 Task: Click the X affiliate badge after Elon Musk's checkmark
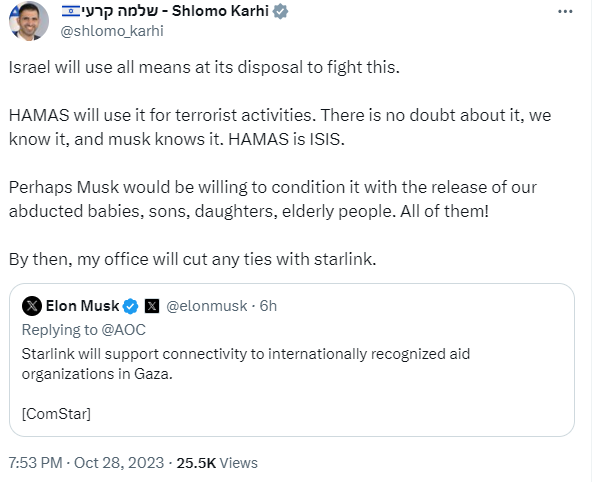152,305
